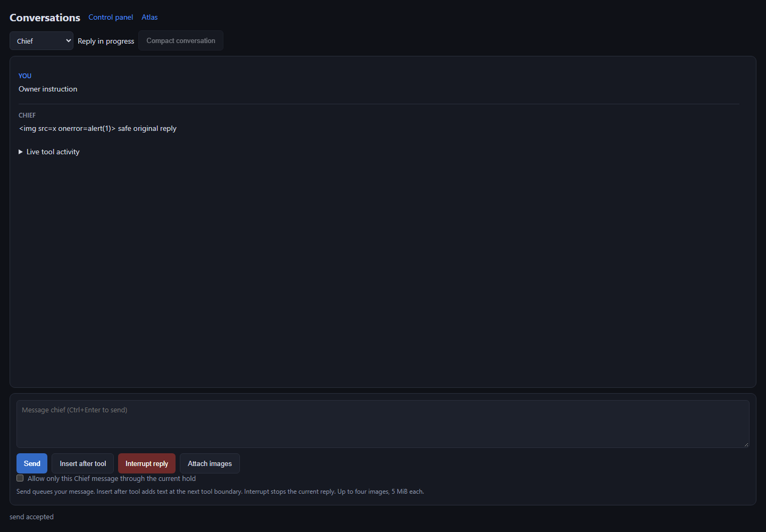Click the 'Owner instruction' message text
This screenshot has width=766, height=532.
(48, 89)
